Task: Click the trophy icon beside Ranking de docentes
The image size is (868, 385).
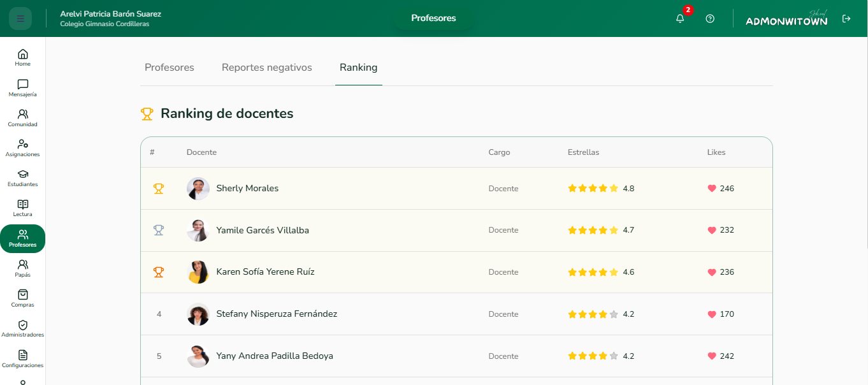Action: coord(147,114)
